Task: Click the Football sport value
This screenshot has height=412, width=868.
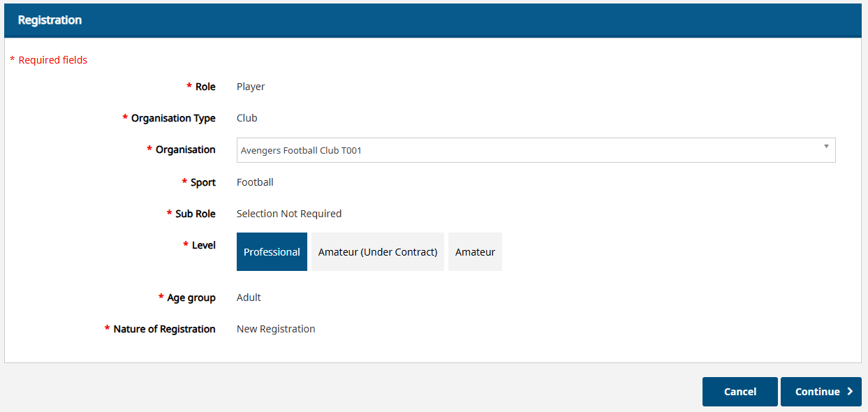Action: coord(255,182)
